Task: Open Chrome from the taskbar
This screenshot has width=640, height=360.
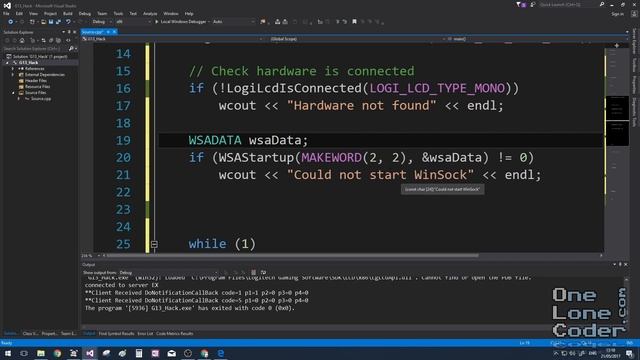Action: point(57,353)
